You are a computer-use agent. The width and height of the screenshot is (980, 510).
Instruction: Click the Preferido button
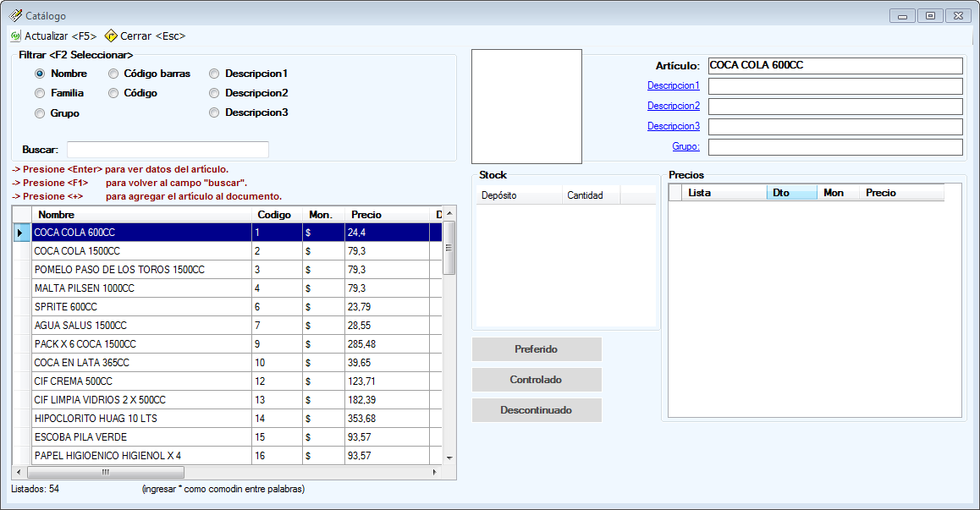coord(537,349)
